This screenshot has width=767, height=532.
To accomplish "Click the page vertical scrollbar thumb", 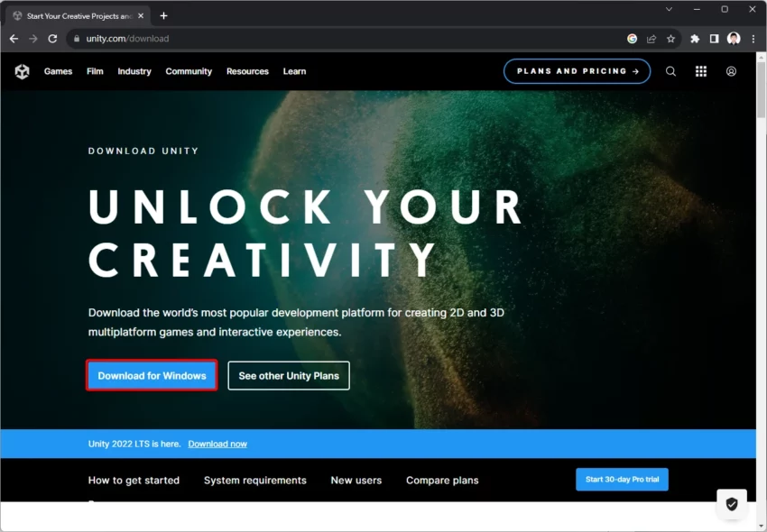I will pyautogui.click(x=761, y=89).
